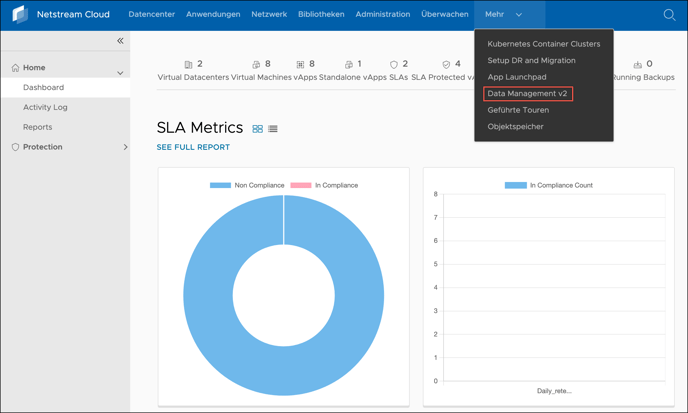688x413 pixels.
Task: Open Reports in sidebar
Action: (38, 127)
